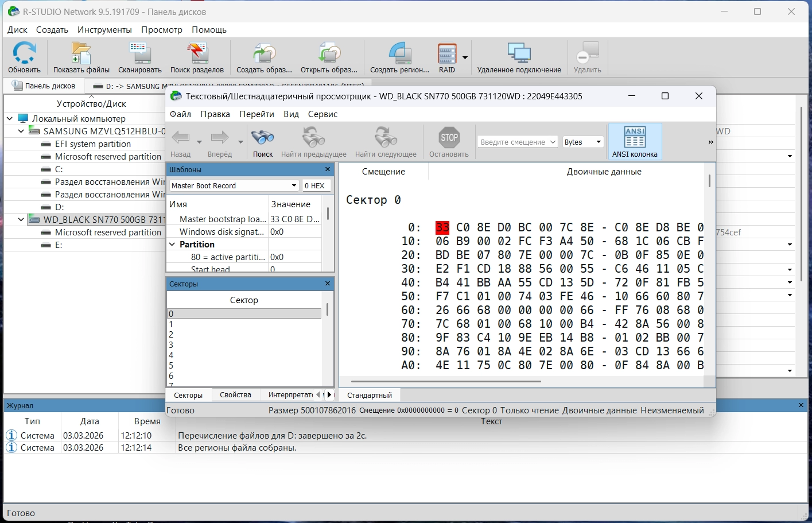Screen dimensions: 812x523
Task: Open the Правка menu in hex viewer
Action: pos(215,114)
